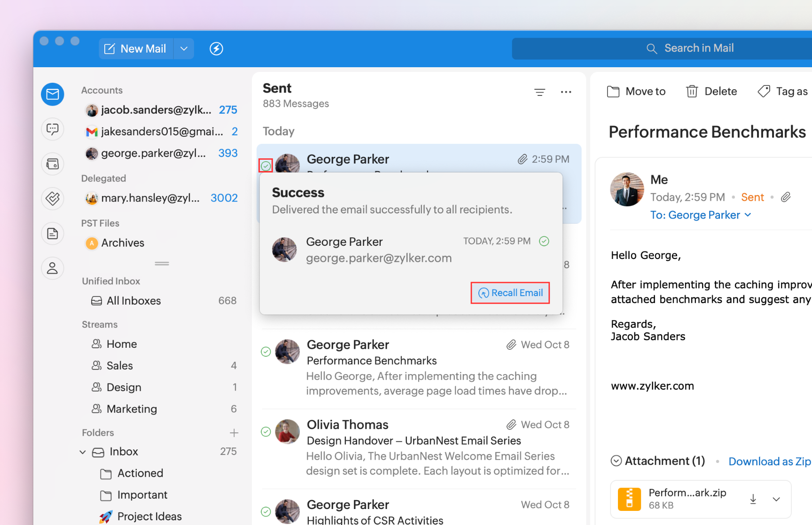This screenshot has width=812, height=525.
Task: Collapse the Attachment section toggle
Action: (616, 461)
